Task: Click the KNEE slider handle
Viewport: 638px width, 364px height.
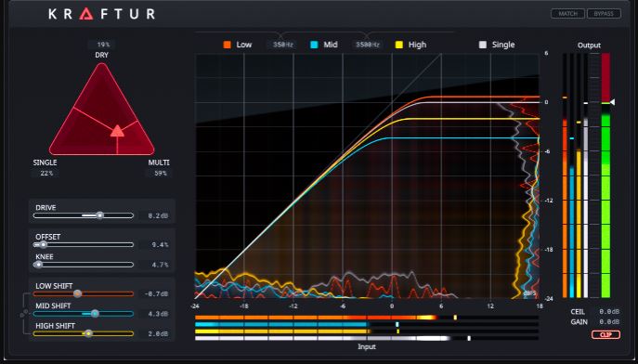Action: point(38,265)
